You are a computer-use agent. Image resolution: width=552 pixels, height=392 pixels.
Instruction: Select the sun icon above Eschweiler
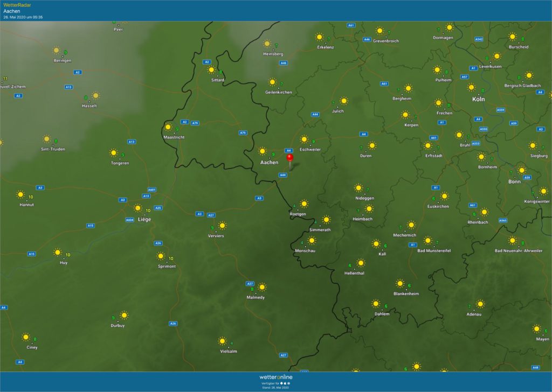point(304,139)
